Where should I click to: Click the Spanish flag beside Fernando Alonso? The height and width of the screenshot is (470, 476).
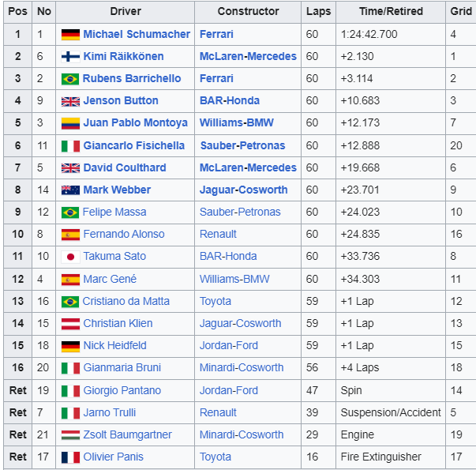pos(70,235)
